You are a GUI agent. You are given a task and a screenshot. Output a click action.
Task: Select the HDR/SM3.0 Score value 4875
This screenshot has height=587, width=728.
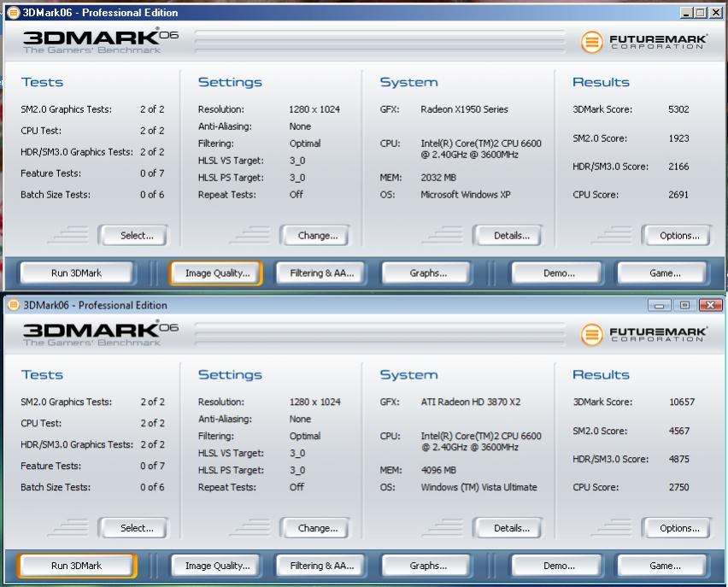click(678, 460)
